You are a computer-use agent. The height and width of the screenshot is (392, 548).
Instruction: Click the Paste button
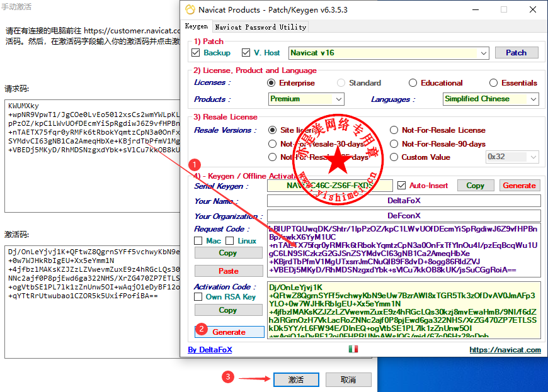pos(228,271)
